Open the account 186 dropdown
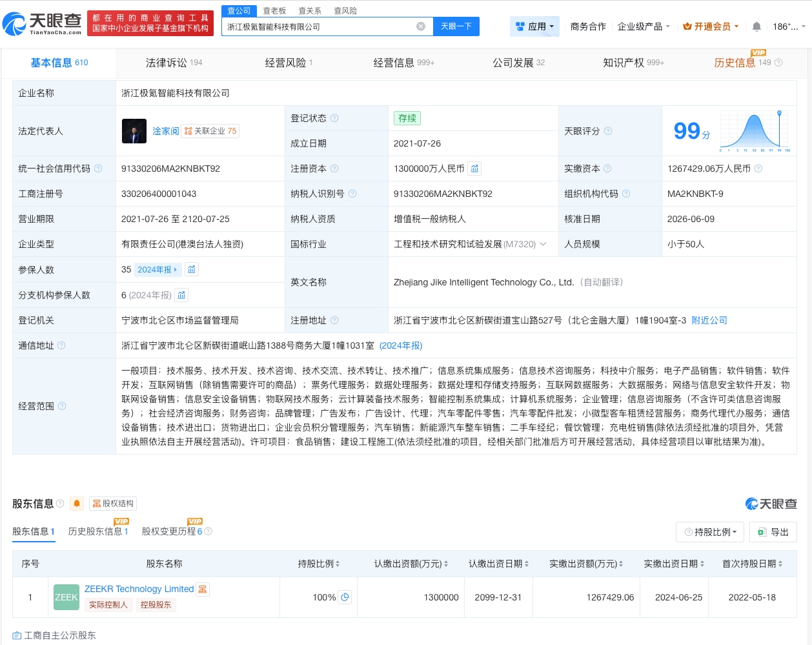The width and height of the screenshot is (812, 645). [789, 26]
